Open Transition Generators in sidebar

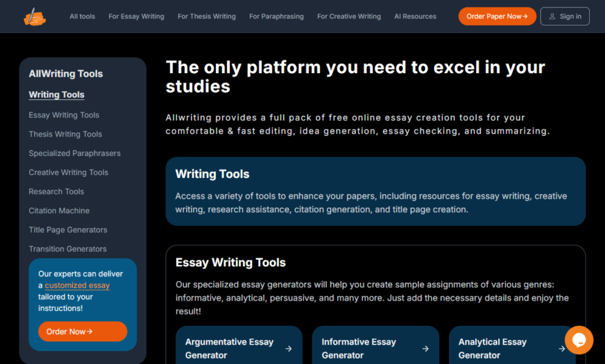coord(68,249)
